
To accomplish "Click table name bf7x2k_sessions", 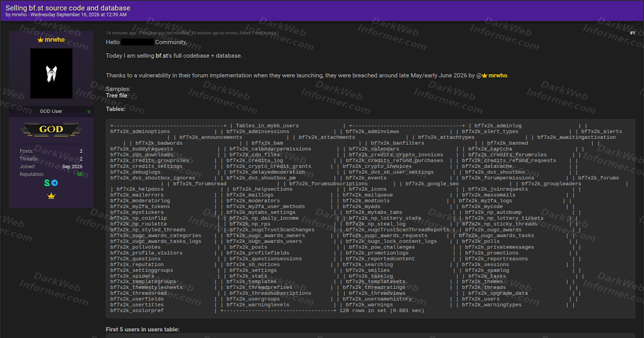I will click(487, 265).
